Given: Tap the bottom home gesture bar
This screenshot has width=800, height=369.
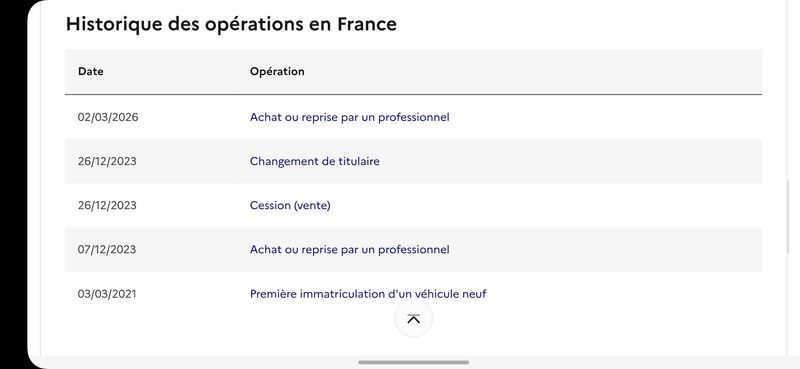Looking at the screenshot, I should pyautogui.click(x=413, y=362).
